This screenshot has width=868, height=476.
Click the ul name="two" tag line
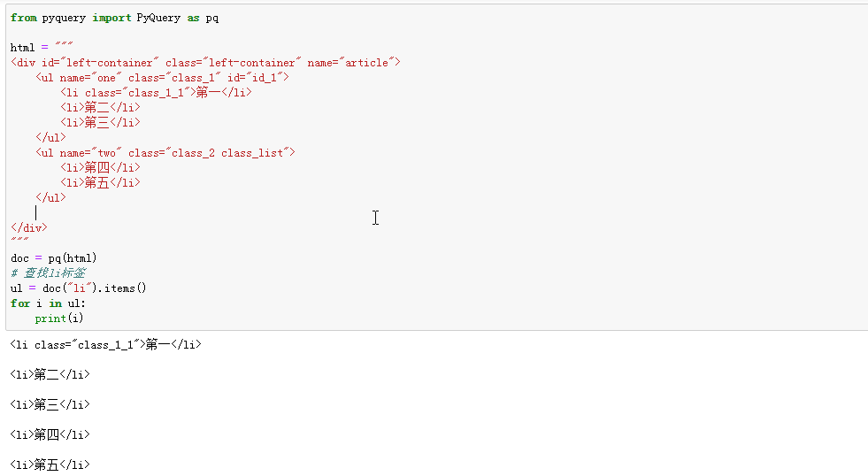point(165,153)
